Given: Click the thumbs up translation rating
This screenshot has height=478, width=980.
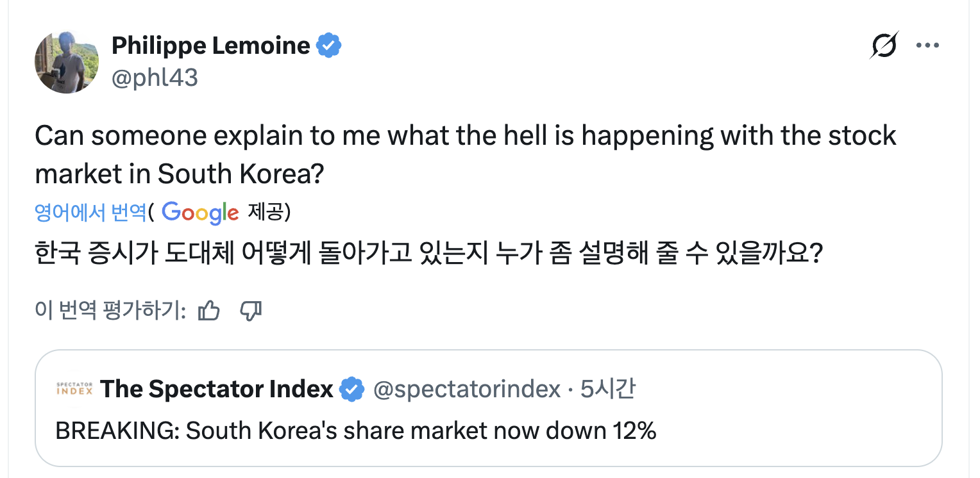Looking at the screenshot, I should (x=209, y=311).
